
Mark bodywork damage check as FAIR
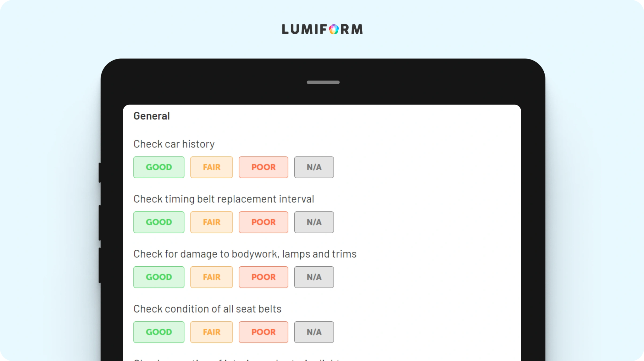point(212,277)
